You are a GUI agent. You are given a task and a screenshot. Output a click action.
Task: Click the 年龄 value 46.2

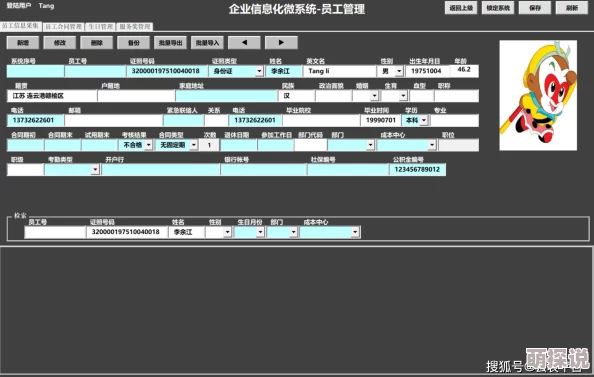click(464, 70)
